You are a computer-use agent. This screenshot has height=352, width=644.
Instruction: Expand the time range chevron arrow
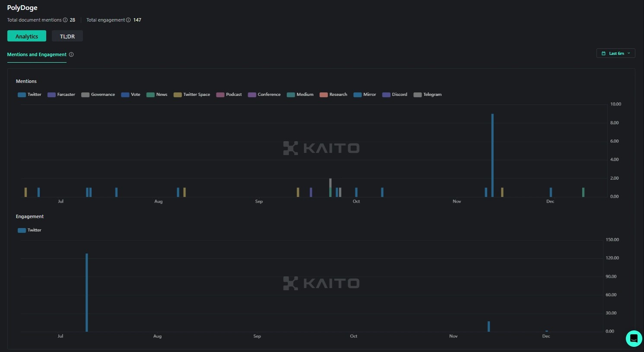pos(629,54)
